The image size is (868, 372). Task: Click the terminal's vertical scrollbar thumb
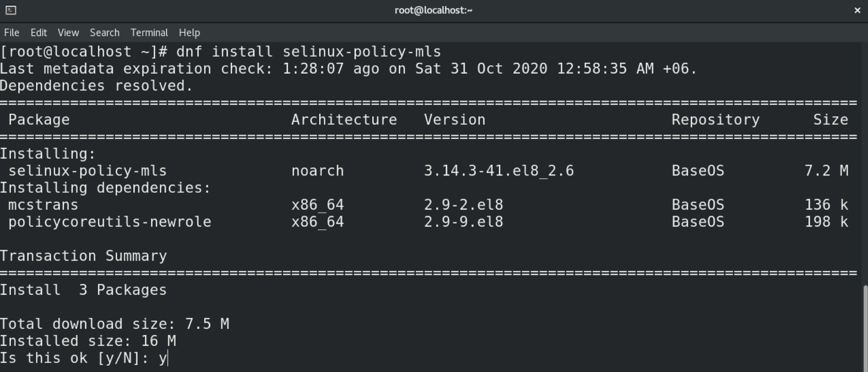pos(865,327)
